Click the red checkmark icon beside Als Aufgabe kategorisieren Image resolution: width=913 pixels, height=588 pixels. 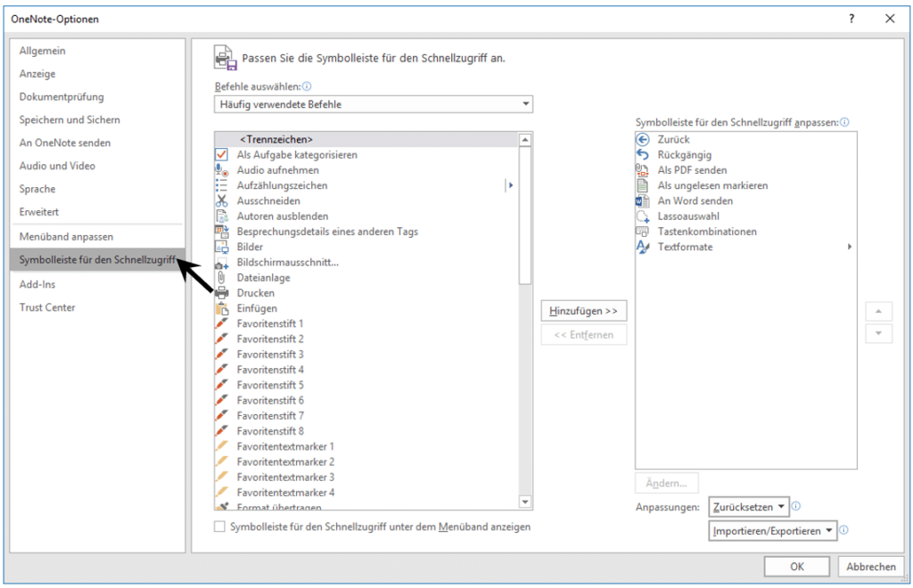click(x=221, y=155)
